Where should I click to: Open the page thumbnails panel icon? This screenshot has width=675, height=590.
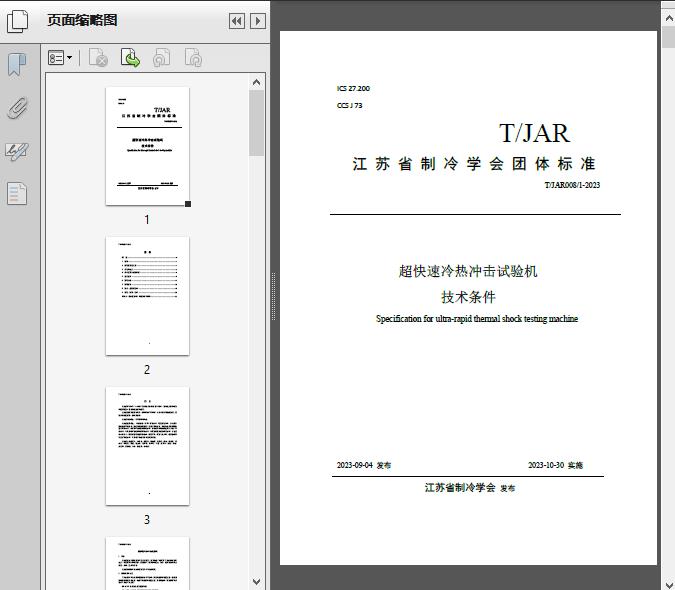(18, 21)
